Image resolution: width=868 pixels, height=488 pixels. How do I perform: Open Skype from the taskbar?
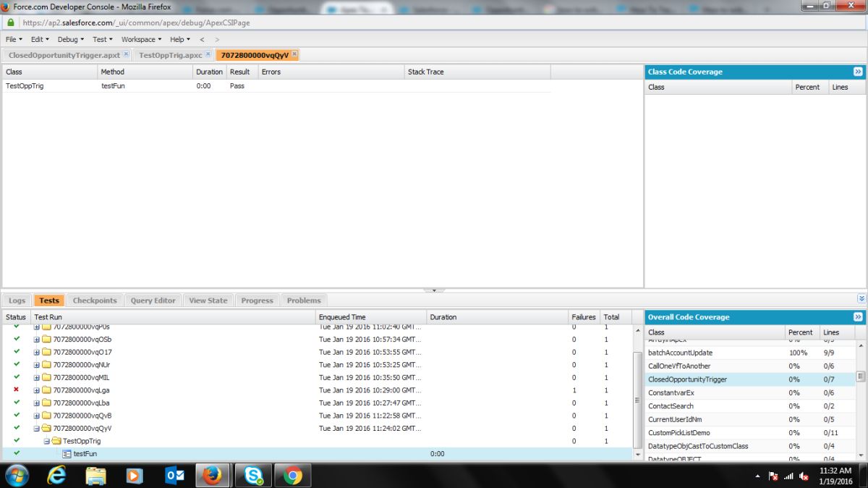click(253, 476)
